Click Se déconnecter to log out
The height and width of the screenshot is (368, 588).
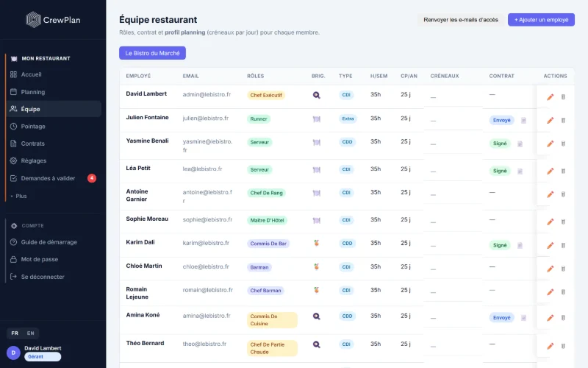53,277
